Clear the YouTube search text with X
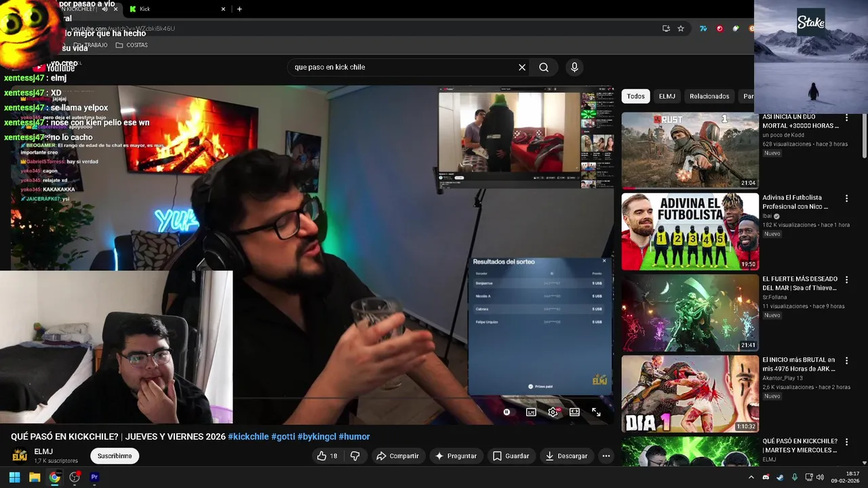This screenshot has width=868, height=488. (x=522, y=67)
